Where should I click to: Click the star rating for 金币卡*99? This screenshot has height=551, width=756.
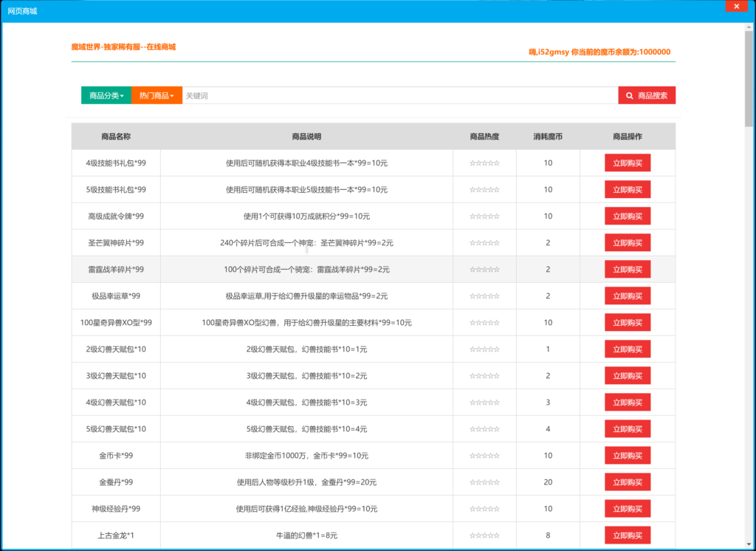click(x=484, y=455)
